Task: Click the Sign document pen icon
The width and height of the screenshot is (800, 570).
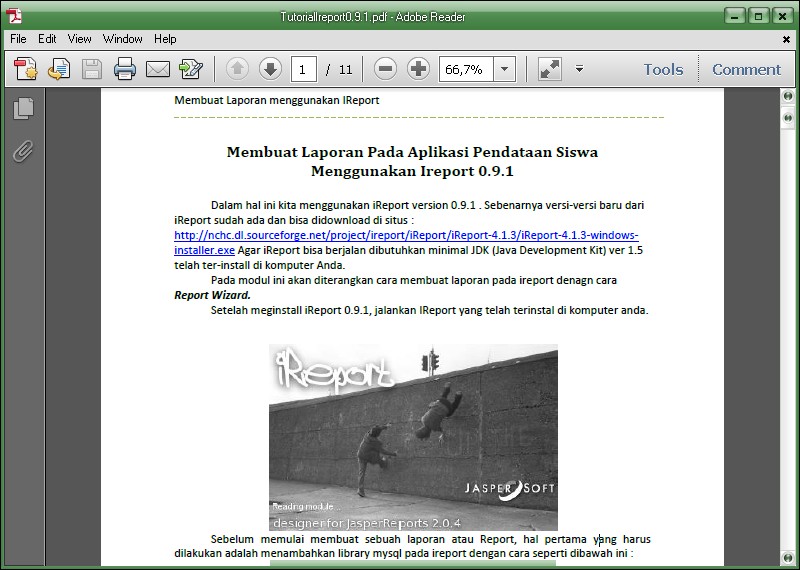Action: coord(191,69)
